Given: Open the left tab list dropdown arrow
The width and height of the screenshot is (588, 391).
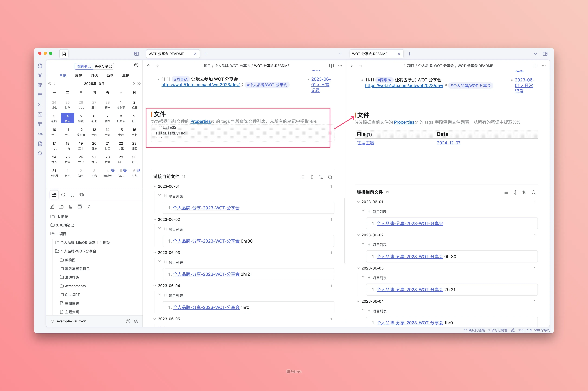Looking at the screenshot, I should click(340, 54).
